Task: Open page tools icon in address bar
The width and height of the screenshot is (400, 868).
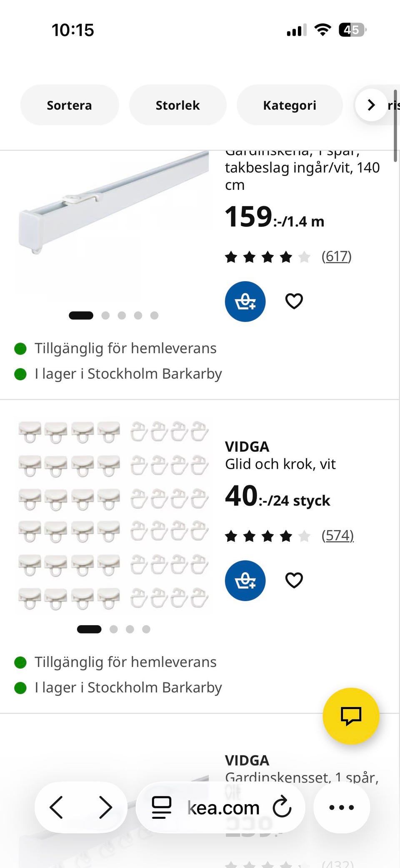Action: point(161,808)
